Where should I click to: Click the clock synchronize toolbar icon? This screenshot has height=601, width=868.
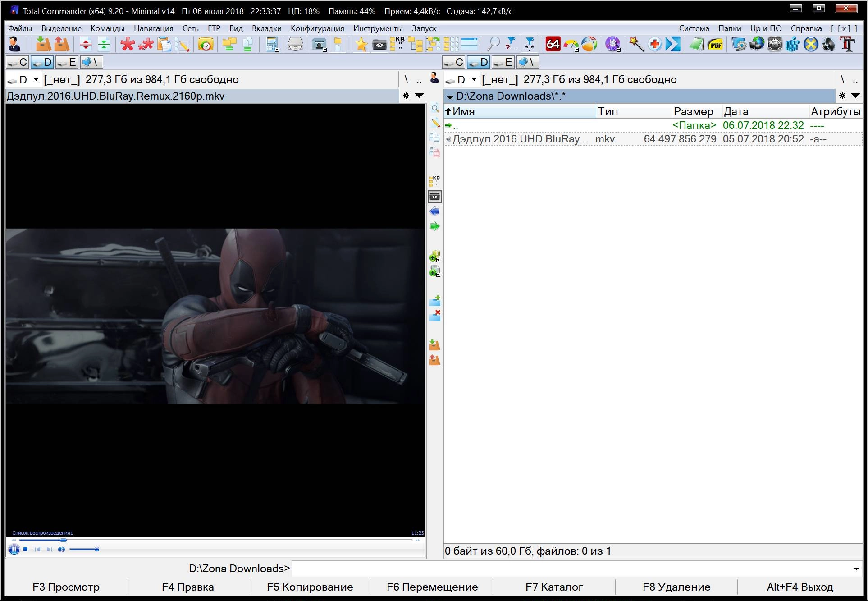(206, 44)
